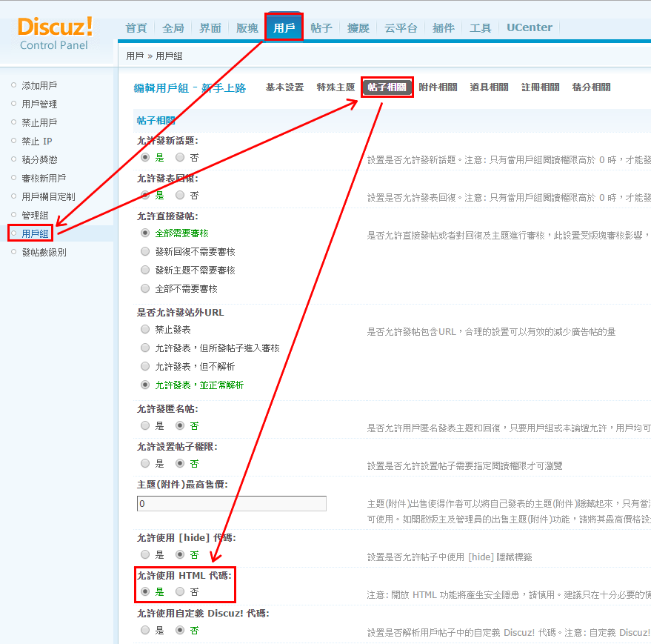Choose 允許發表，但不解析 option
This screenshot has width=651, height=644.
coord(145,366)
